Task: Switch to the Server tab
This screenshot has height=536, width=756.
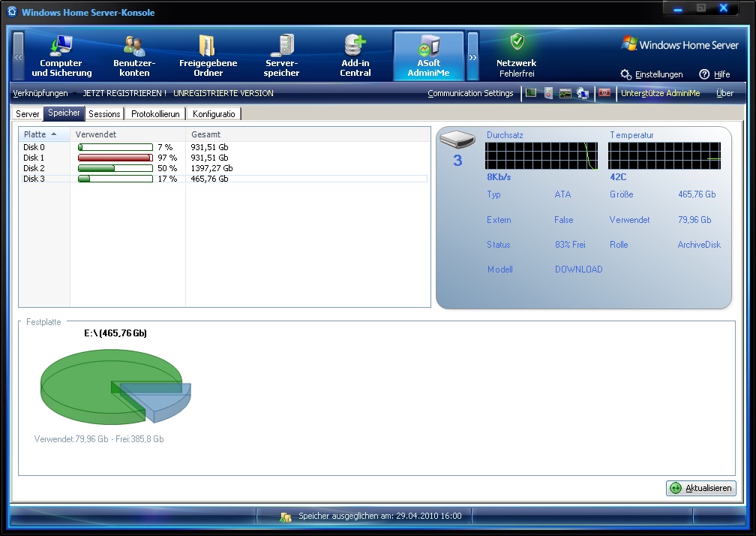Action: pos(28,114)
